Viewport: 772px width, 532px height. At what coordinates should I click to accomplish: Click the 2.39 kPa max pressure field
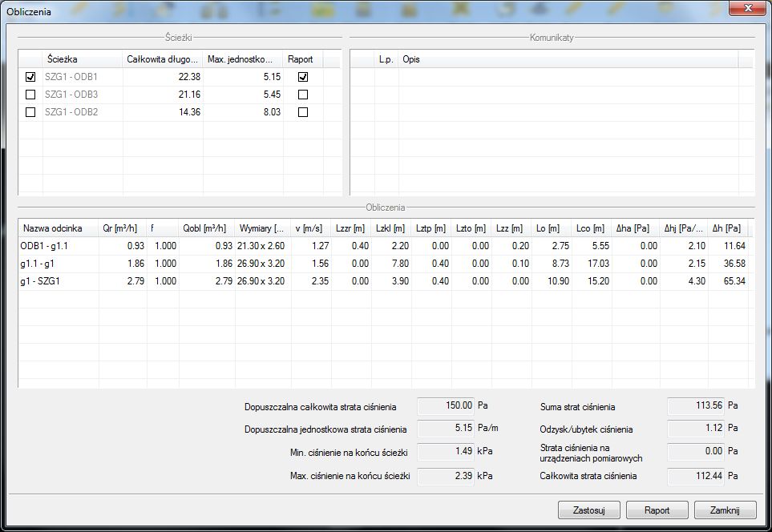tap(446, 477)
